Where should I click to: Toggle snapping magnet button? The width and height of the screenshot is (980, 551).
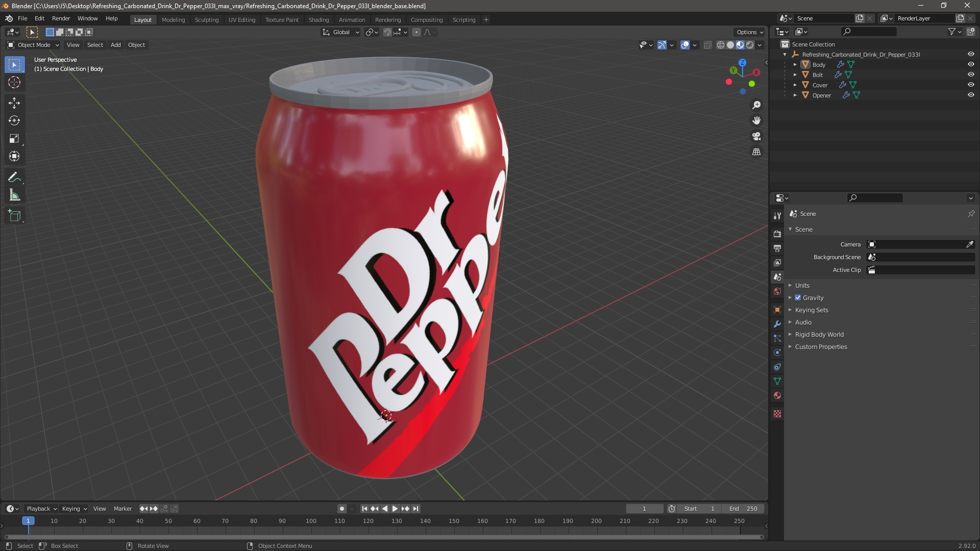click(387, 32)
